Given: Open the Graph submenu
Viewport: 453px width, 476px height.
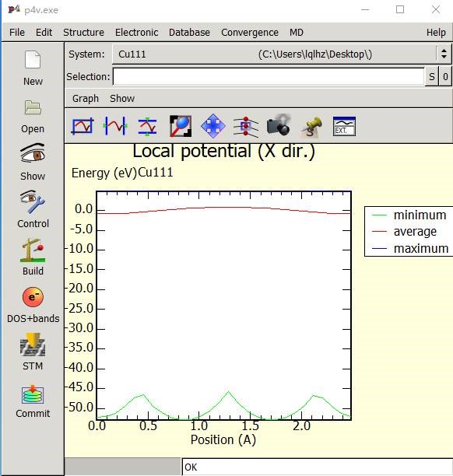Looking at the screenshot, I should (86, 98).
